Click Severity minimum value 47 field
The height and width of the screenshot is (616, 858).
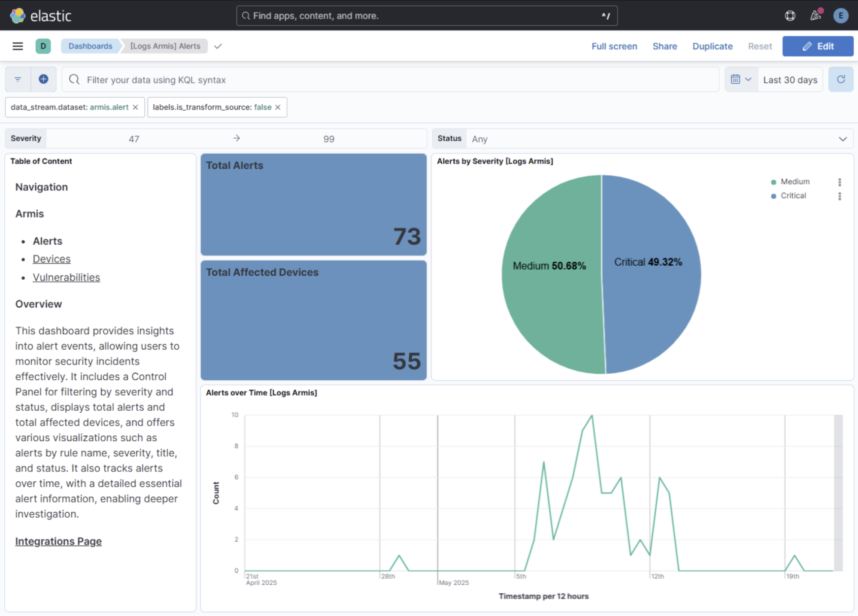134,139
